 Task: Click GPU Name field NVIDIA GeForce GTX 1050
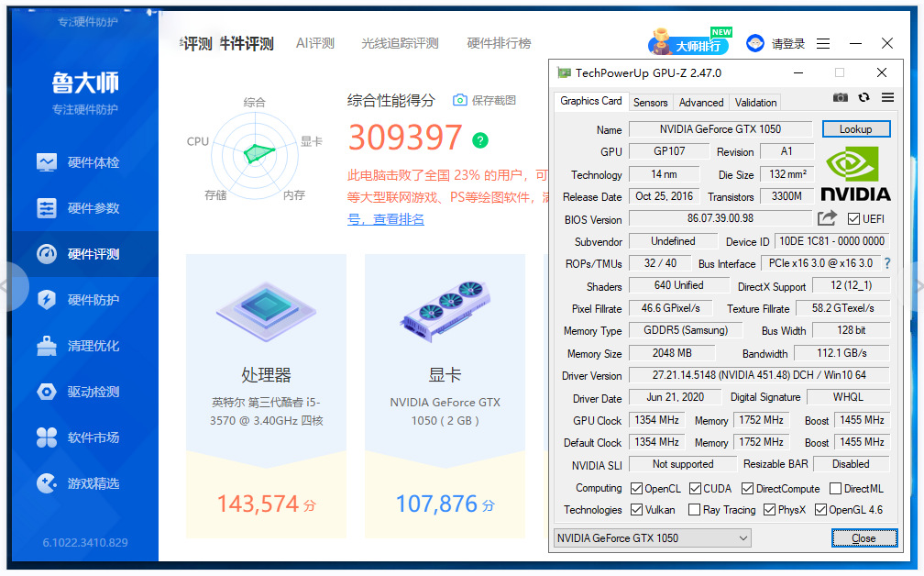click(720, 129)
